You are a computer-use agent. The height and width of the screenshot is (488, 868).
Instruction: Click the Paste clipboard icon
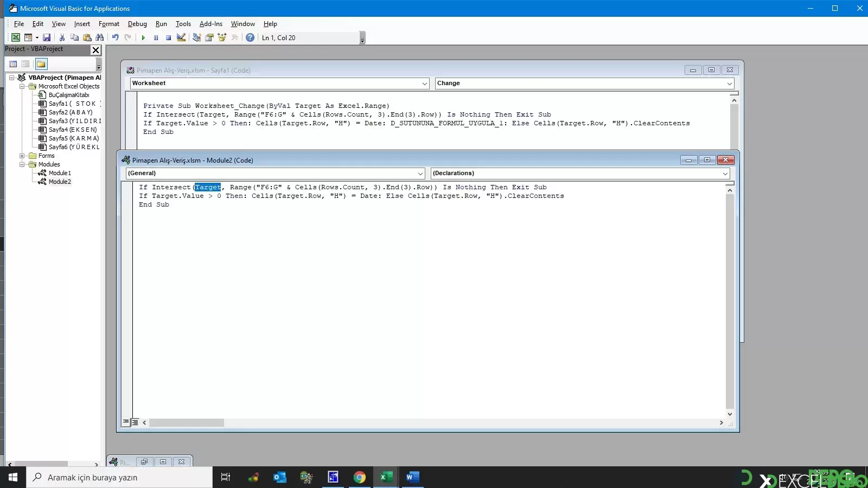click(x=87, y=37)
